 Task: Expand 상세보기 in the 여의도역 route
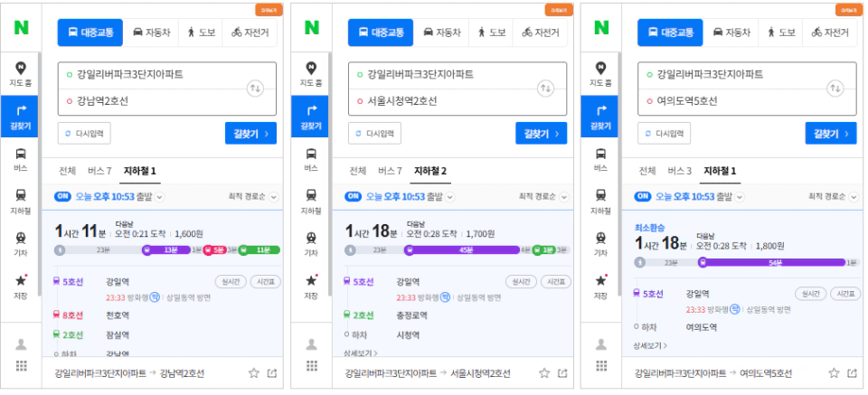(650, 345)
